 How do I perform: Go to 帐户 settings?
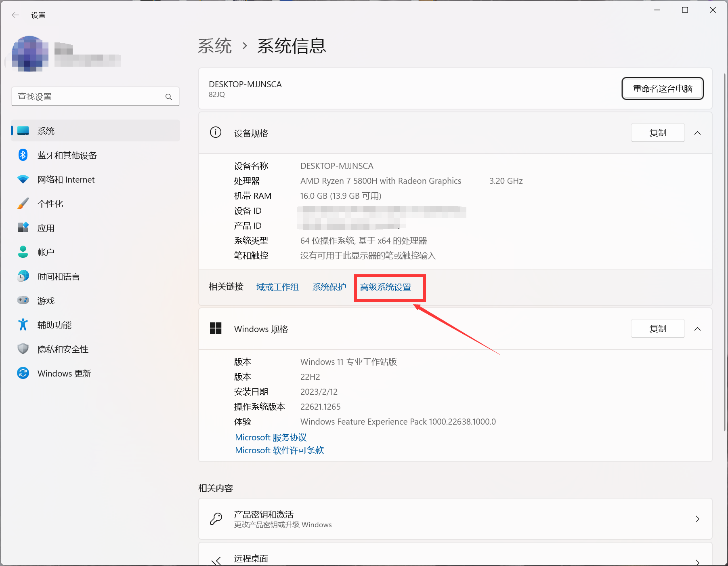point(95,252)
